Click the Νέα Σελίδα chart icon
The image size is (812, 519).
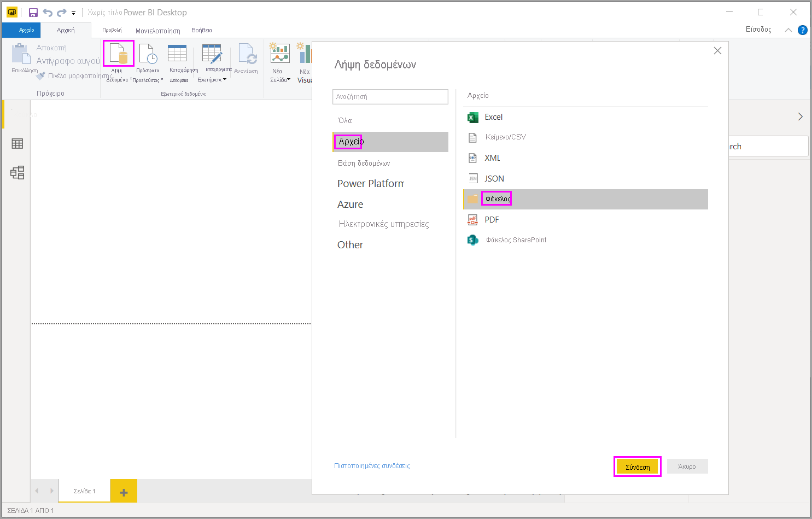coord(280,54)
